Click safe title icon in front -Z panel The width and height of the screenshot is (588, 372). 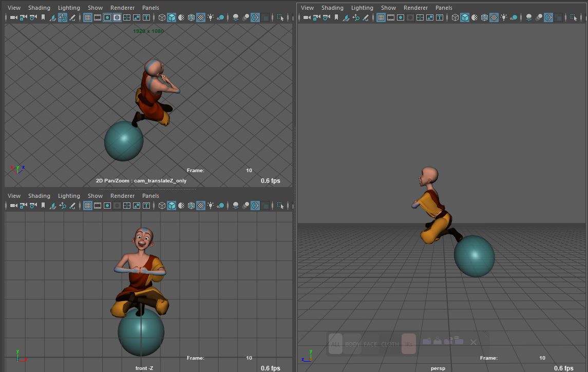coord(146,206)
